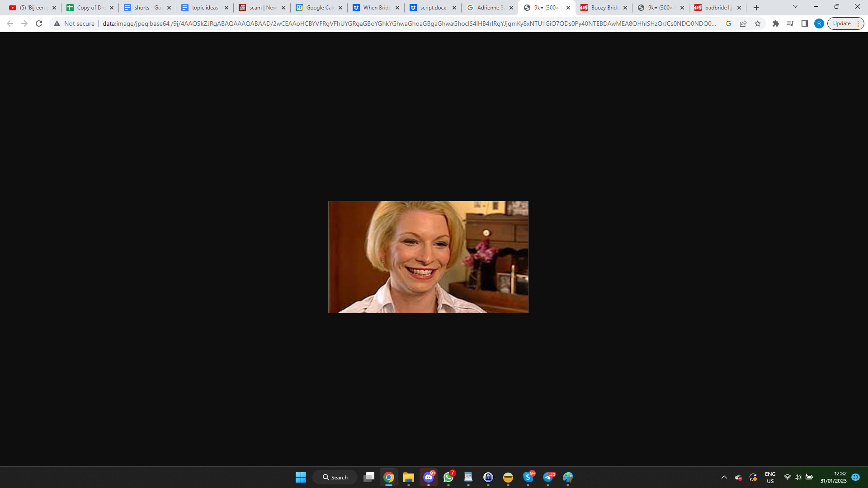Viewport: 868px width, 488px height.
Task: Open the media control icon
Action: coord(790,23)
